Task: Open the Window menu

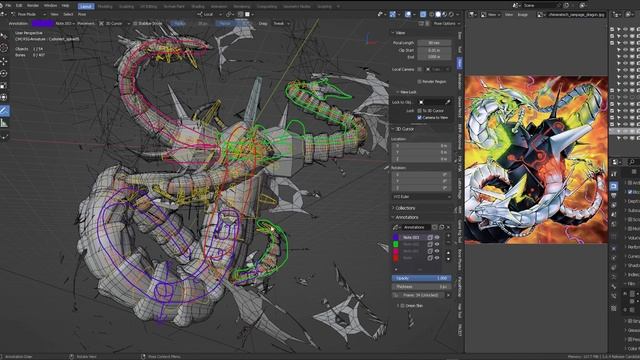Action: tap(50, 6)
